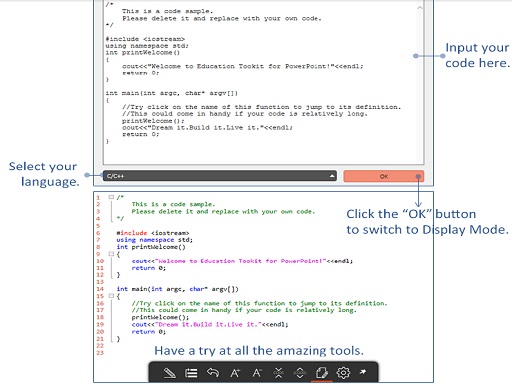Screen dimensions: 512x384
Task: Collapse the comment block at line 1
Action: 111,197
